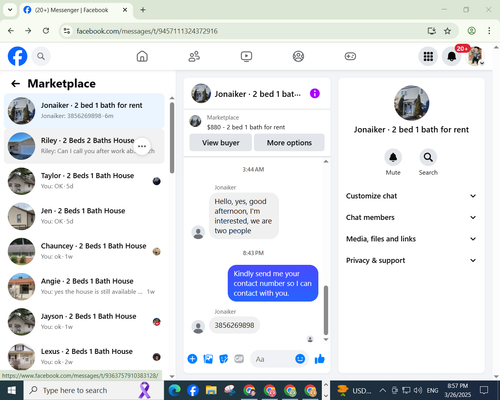Choose a sticker in the composer
Viewport: 500px width, 400px height.
tap(224, 359)
